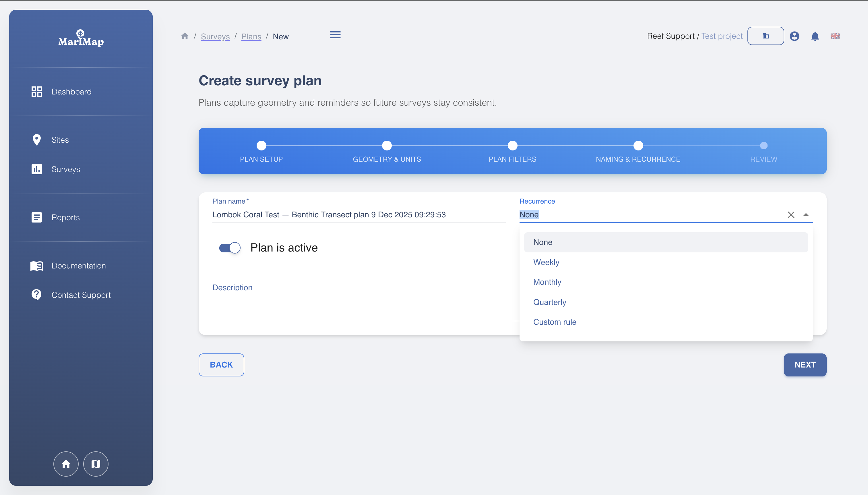Open Reports in the sidebar
Screen dimensions: 868x495
coord(65,218)
